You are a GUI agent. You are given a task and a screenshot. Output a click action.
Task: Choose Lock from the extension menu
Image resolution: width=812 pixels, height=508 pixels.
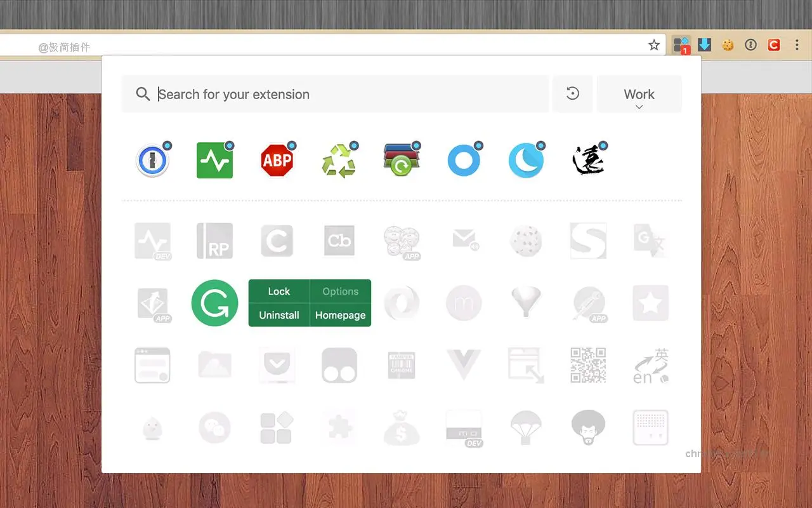click(278, 291)
